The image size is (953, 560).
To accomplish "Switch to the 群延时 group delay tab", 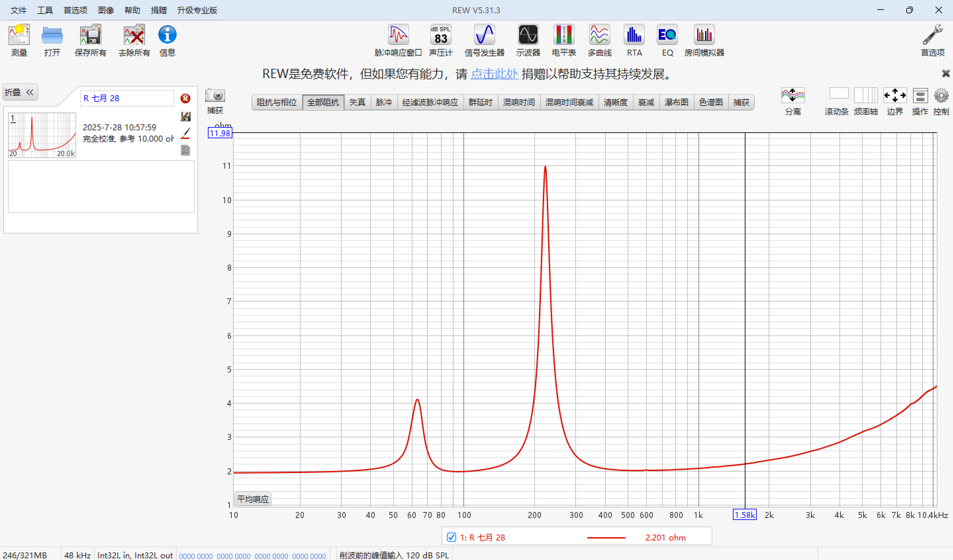I will [481, 103].
